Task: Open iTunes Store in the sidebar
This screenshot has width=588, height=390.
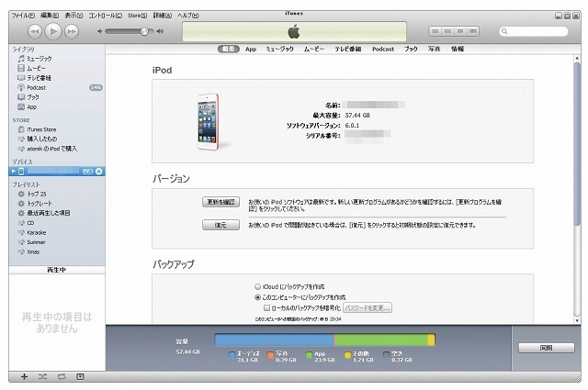Action: (x=57, y=129)
